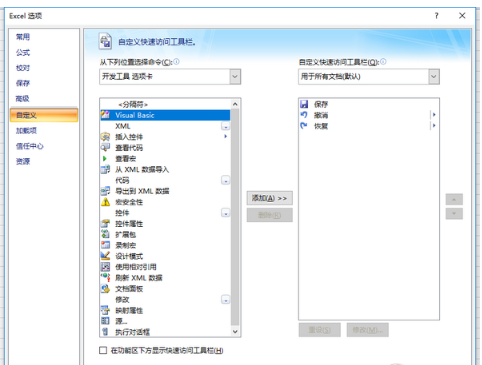This screenshot has height=365, width=482.
Task: Select the 查看代码 (View Code) command
Action: 165,148
